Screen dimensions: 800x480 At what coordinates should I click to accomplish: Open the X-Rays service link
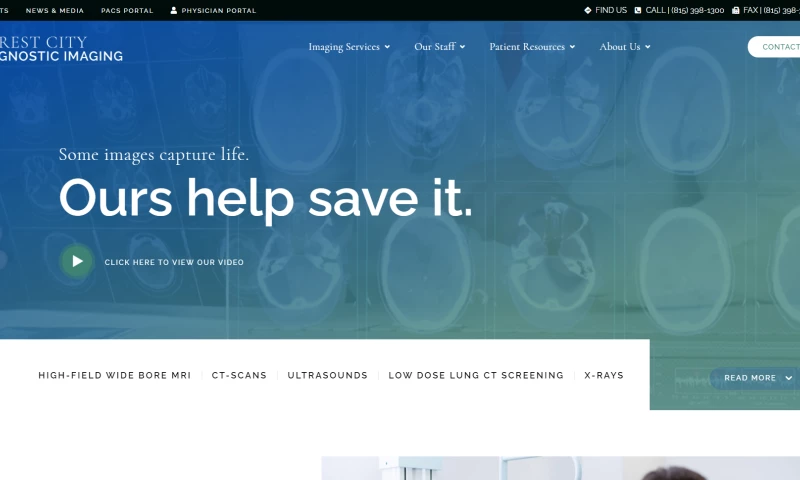604,376
